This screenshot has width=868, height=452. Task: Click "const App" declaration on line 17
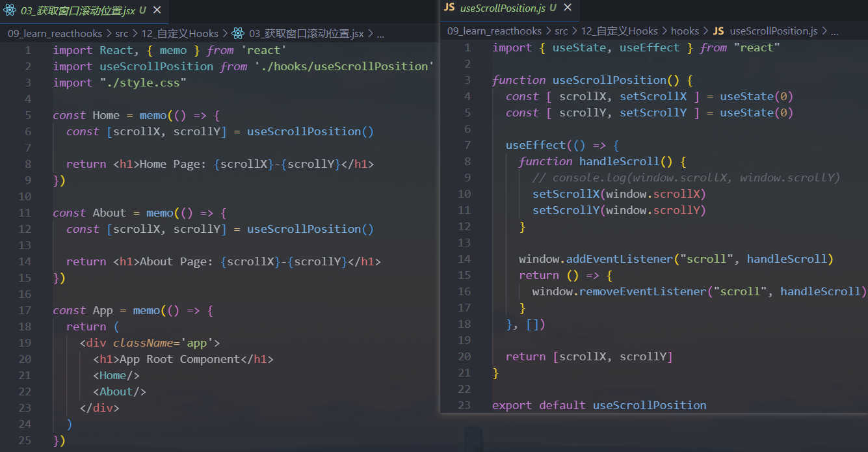point(83,310)
